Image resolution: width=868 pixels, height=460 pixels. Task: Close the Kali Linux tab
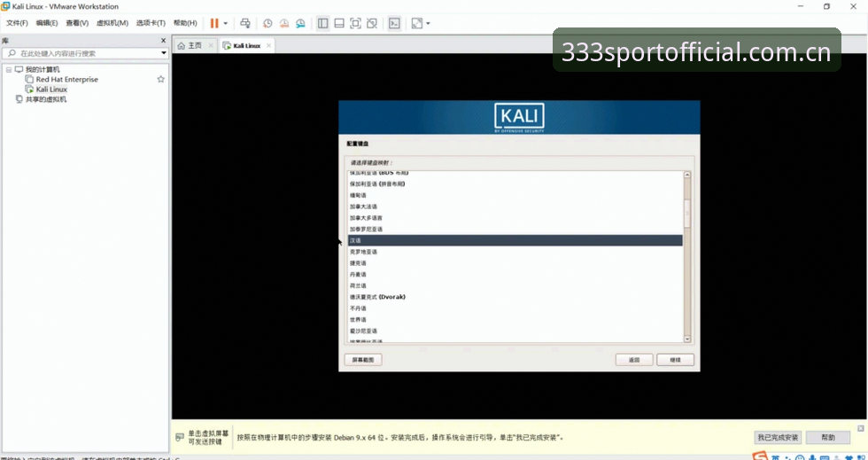click(268, 45)
